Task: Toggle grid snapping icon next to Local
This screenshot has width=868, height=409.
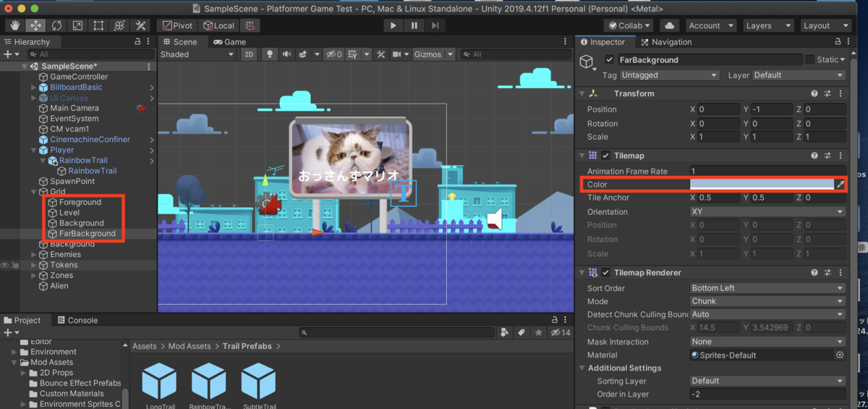Action: [250, 25]
